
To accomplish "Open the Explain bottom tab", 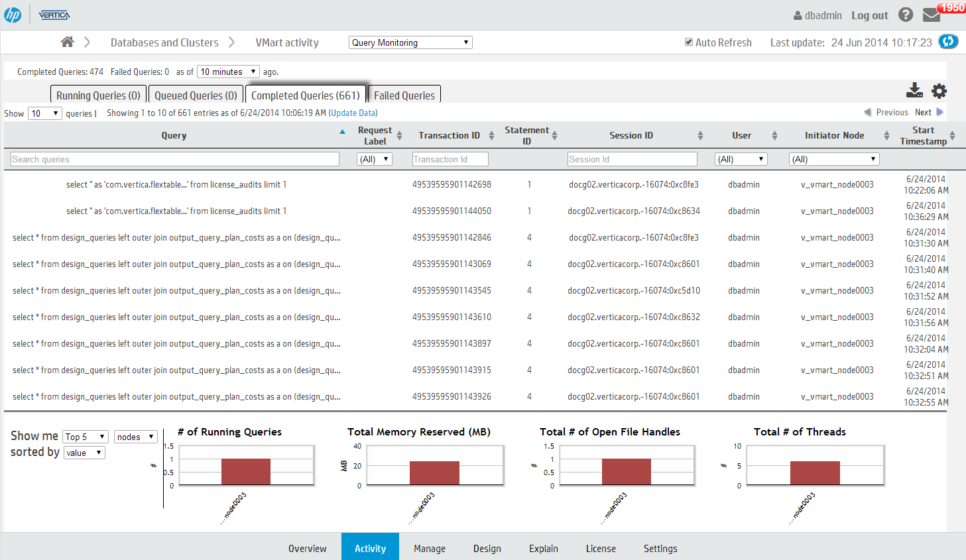I will point(544,549).
